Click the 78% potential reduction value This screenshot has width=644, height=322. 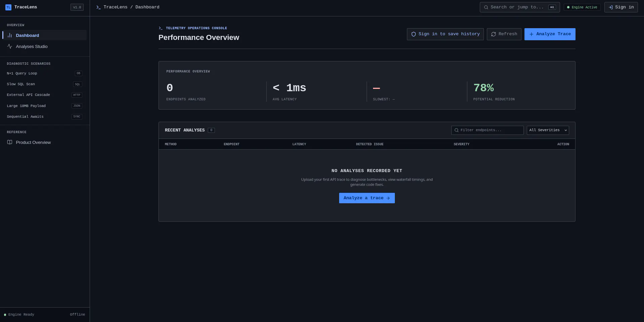click(484, 88)
